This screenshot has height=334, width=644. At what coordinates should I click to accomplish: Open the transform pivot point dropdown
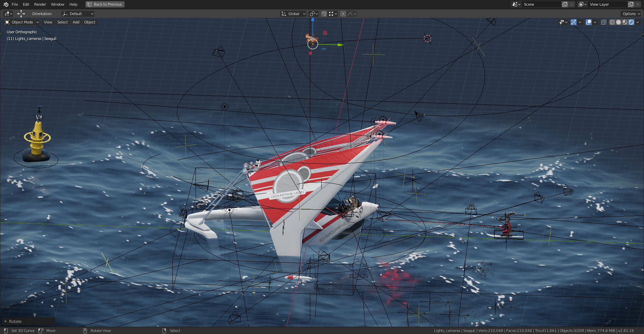pyautogui.click(x=314, y=14)
